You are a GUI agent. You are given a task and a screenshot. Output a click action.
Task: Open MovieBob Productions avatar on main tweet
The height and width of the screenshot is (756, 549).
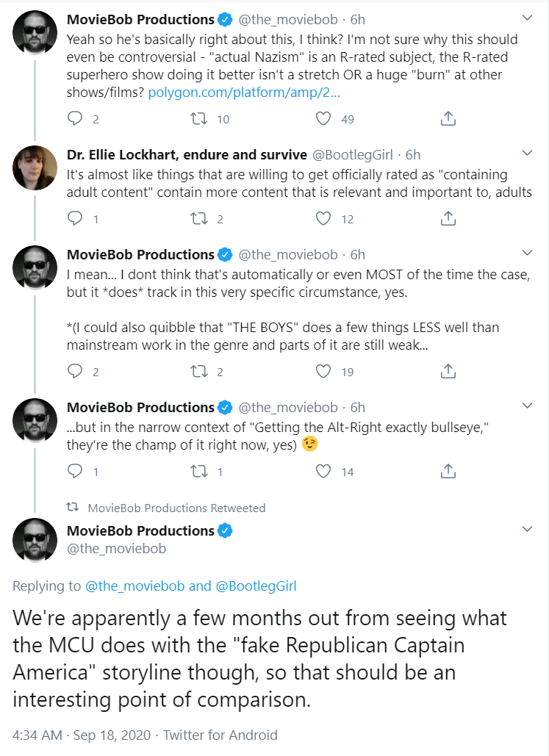35,540
